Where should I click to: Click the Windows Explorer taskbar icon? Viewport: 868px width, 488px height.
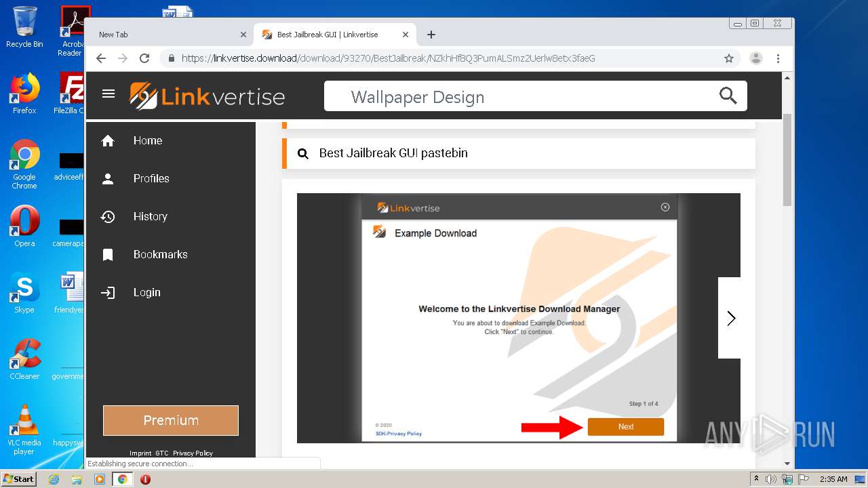(x=77, y=479)
